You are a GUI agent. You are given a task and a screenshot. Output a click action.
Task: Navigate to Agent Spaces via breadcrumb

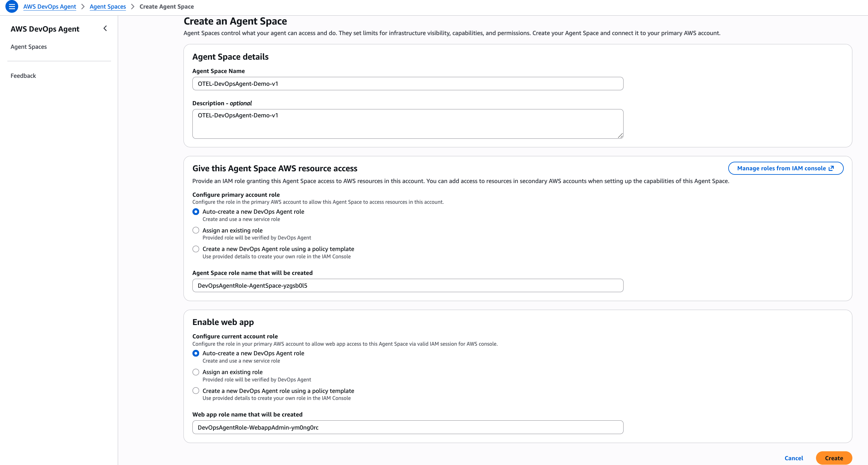point(107,6)
